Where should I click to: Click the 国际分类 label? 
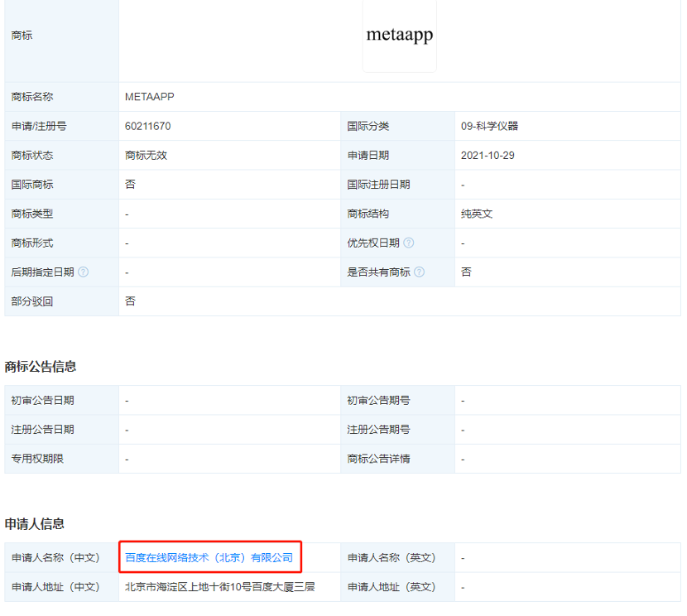click(x=368, y=126)
